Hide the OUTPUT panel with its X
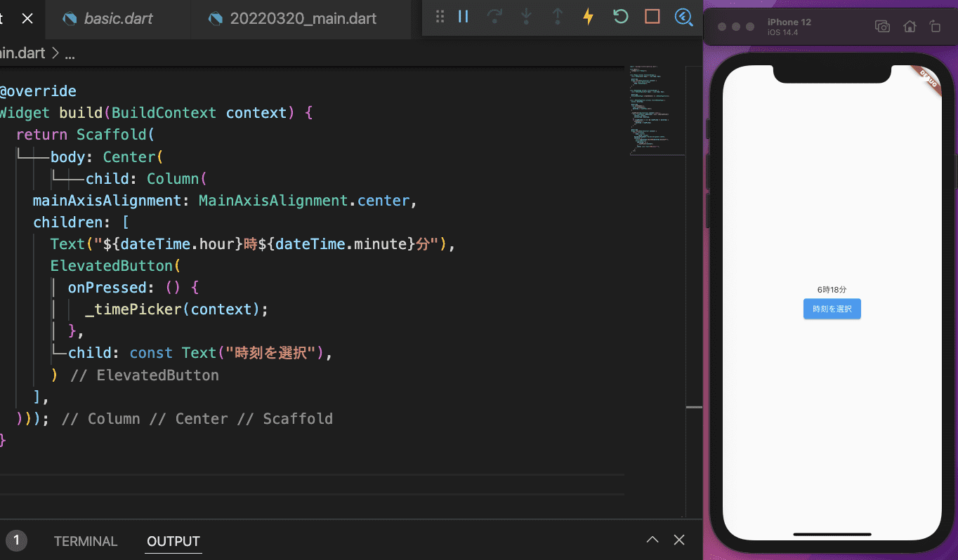 pos(678,540)
